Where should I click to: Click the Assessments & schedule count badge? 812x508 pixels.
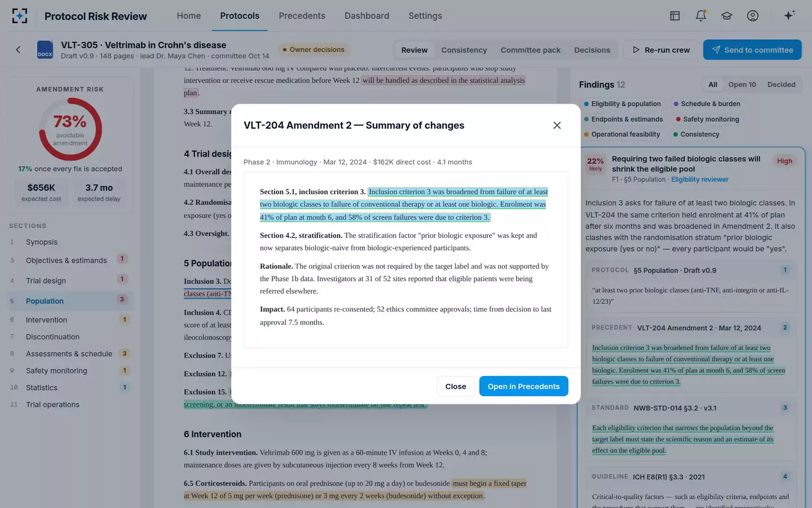pos(125,353)
